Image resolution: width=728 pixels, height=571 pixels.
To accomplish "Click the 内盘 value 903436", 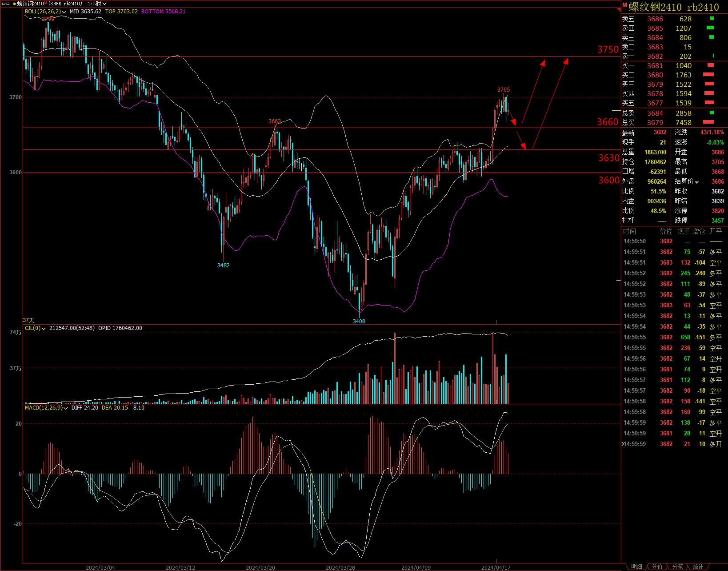I will point(657,201).
